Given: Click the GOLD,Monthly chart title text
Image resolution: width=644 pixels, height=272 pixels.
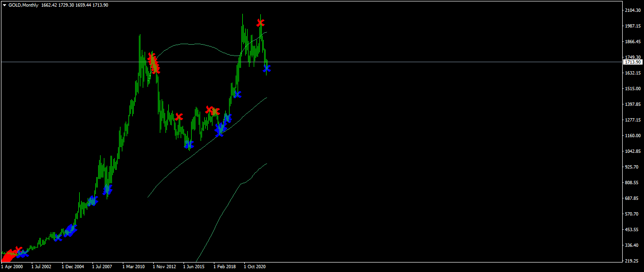Looking at the screenshot, I should click(x=23, y=5).
